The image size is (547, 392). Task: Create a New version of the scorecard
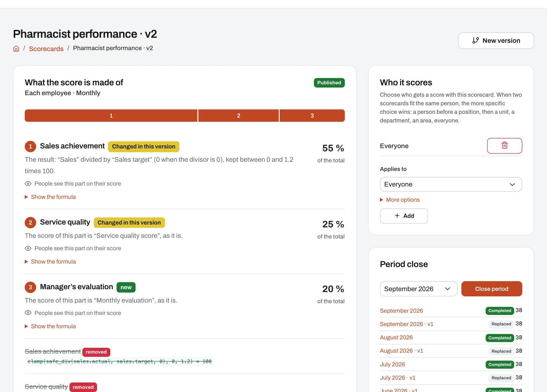click(x=496, y=41)
